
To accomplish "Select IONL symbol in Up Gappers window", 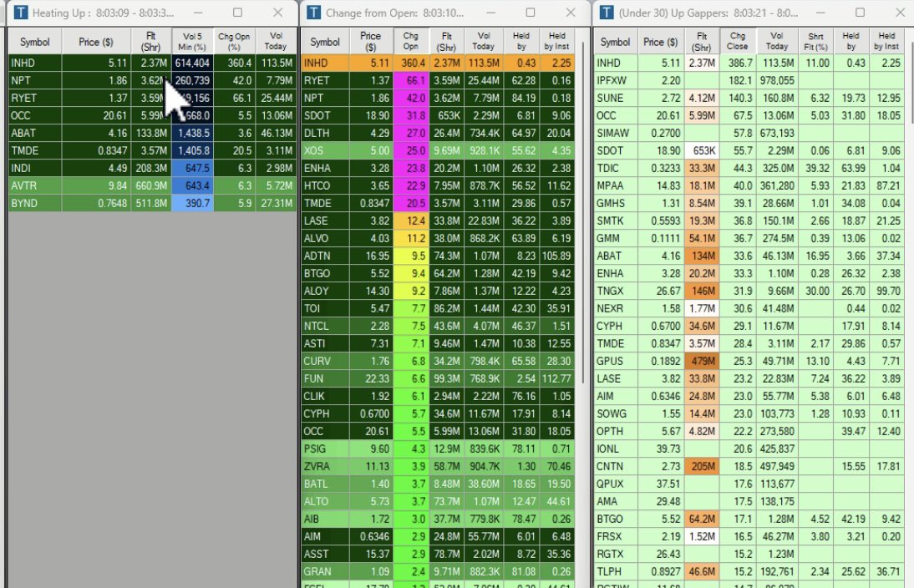I will click(x=608, y=449).
